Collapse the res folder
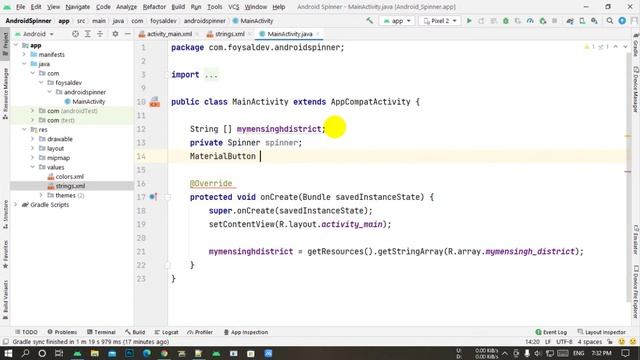The width and height of the screenshot is (640, 360). 24,129
